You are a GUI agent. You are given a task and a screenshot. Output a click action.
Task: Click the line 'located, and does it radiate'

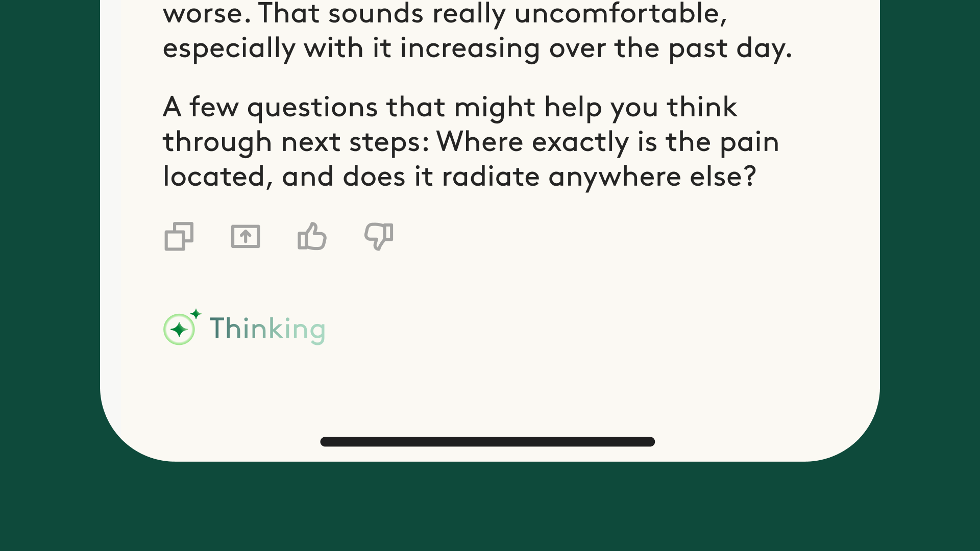[459, 178]
